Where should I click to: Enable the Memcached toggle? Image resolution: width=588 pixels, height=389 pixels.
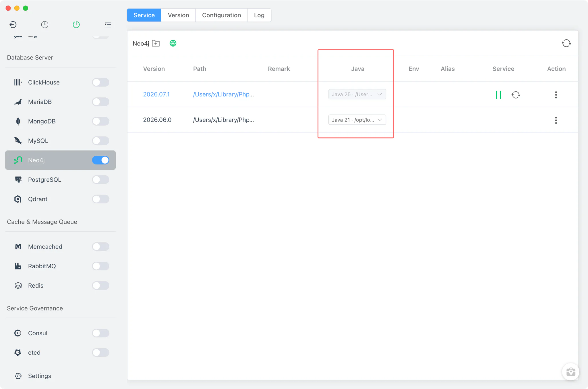(x=100, y=247)
